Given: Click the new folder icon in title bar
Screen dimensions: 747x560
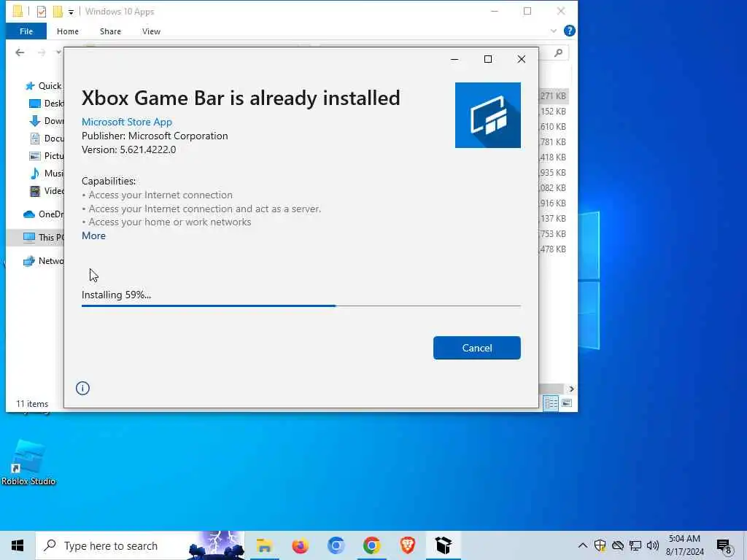Looking at the screenshot, I should tap(58, 12).
